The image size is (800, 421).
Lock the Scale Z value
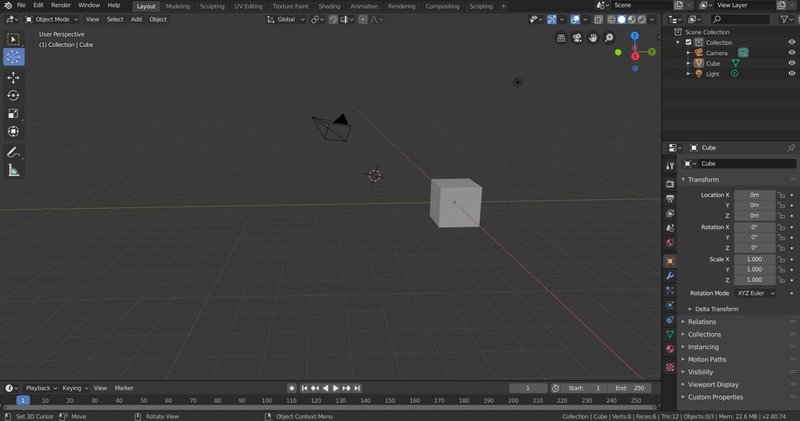point(781,280)
